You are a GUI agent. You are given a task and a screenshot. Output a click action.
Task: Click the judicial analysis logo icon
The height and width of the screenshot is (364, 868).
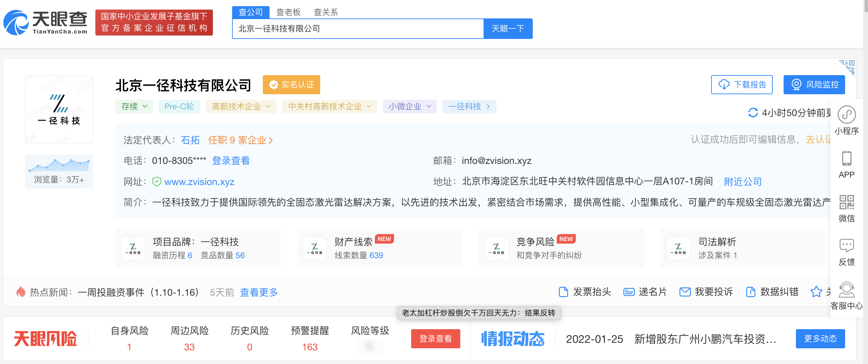coord(678,248)
